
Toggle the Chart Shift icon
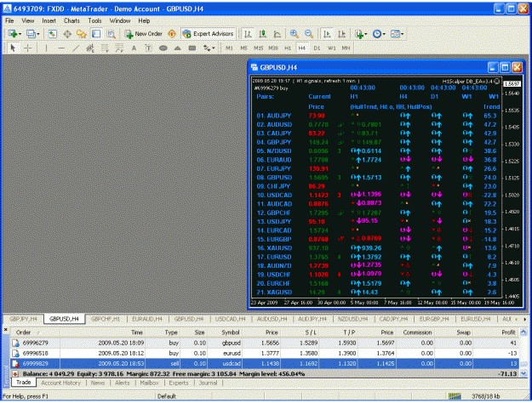coord(341,34)
